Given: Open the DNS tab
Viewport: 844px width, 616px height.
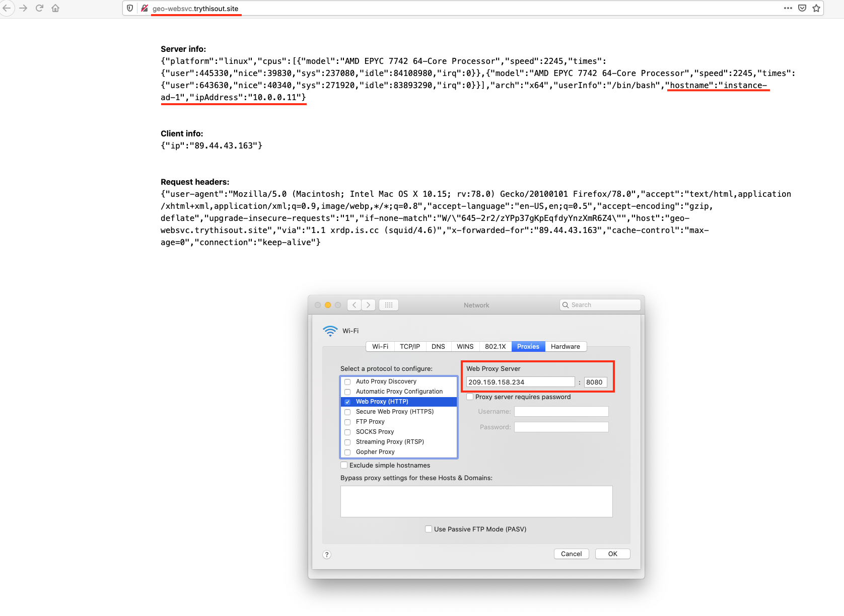Looking at the screenshot, I should [x=438, y=347].
